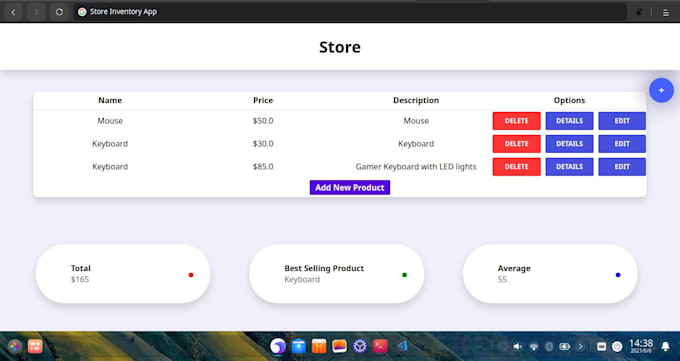This screenshot has height=361, width=680.
Task: Delete the Mouse product
Action: point(517,121)
